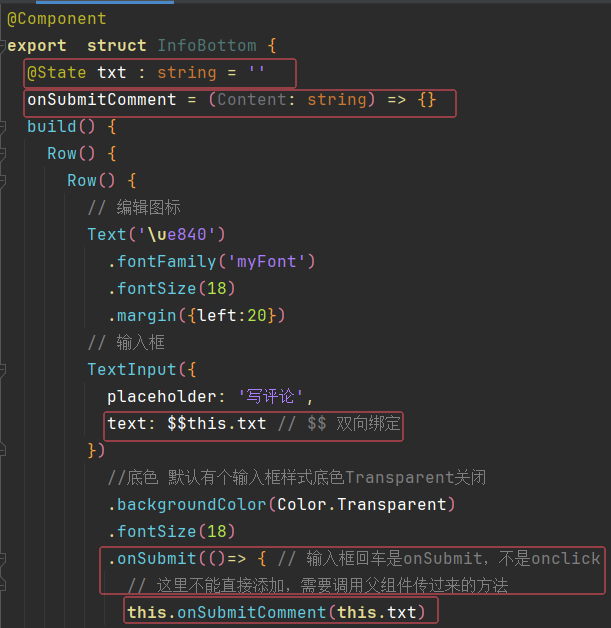Click the build() method name
Screen dimensions: 611x628
[61, 127]
